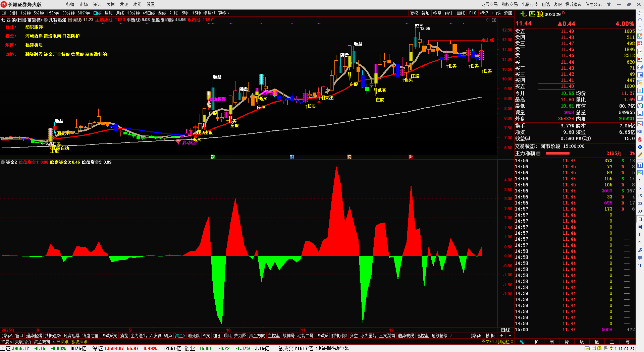Click the green refresh icon in sidebar
The width and height of the screenshot is (644, 352).
(x=640, y=173)
